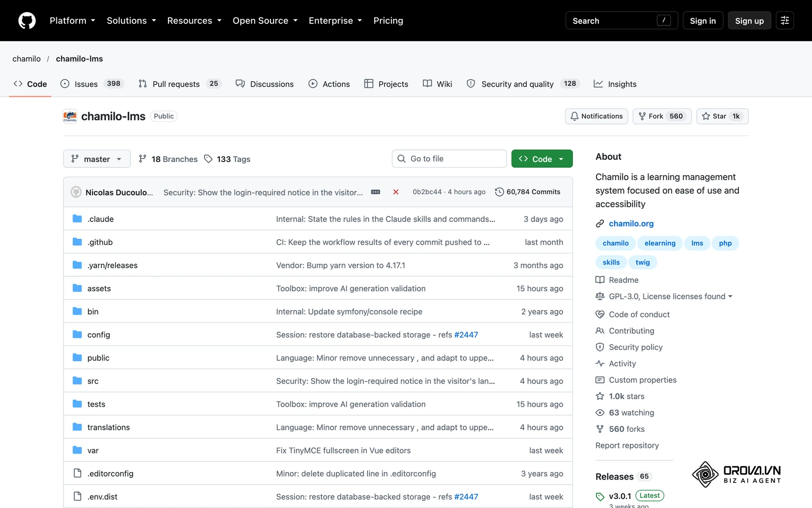812x508 pixels.
Task: Click the tag icon next to v3.0.1
Action: pos(600,496)
